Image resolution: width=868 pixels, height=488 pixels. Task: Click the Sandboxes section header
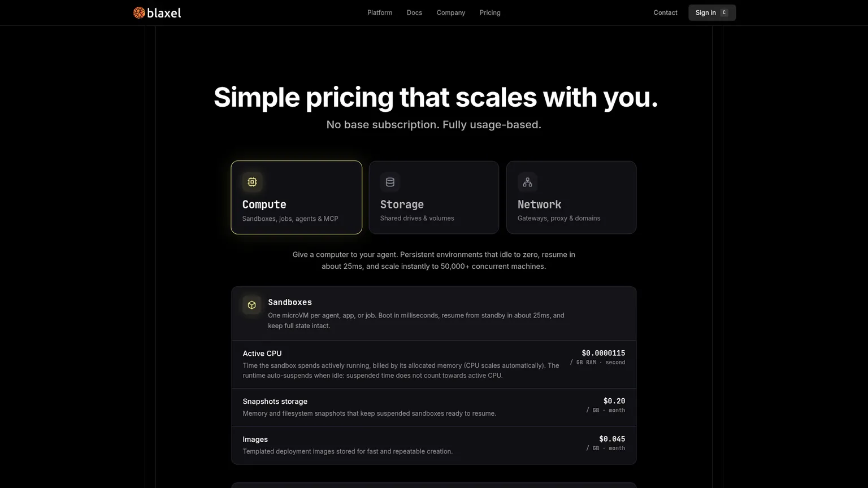(x=434, y=313)
